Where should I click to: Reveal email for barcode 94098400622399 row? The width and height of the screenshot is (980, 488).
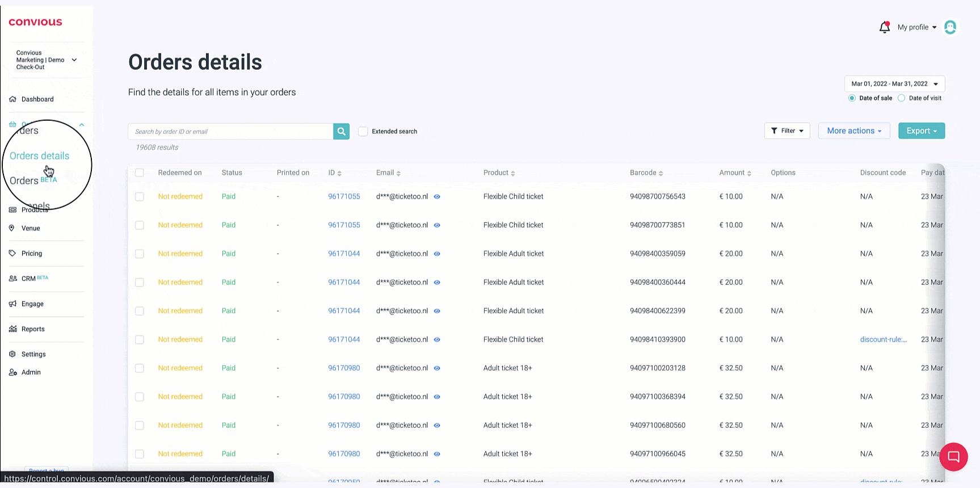pyautogui.click(x=437, y=311)
